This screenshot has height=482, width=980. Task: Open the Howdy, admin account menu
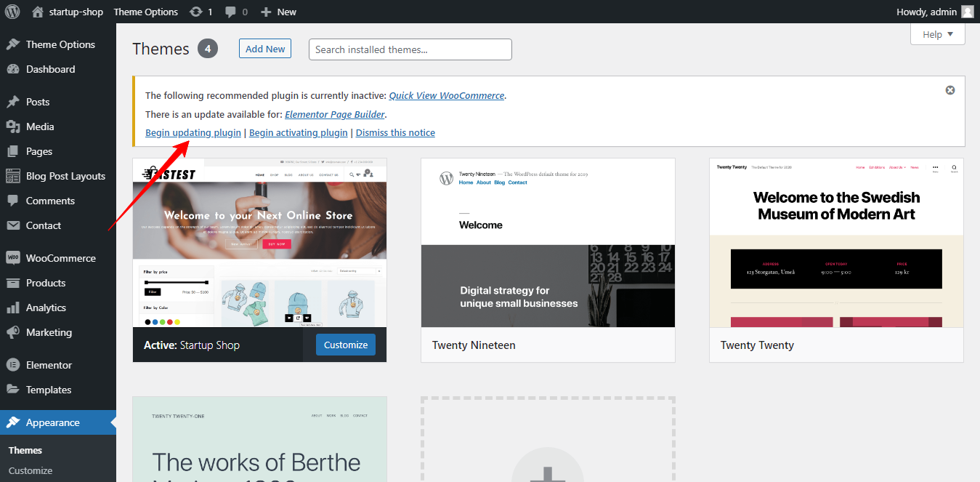tap(936, 12)
